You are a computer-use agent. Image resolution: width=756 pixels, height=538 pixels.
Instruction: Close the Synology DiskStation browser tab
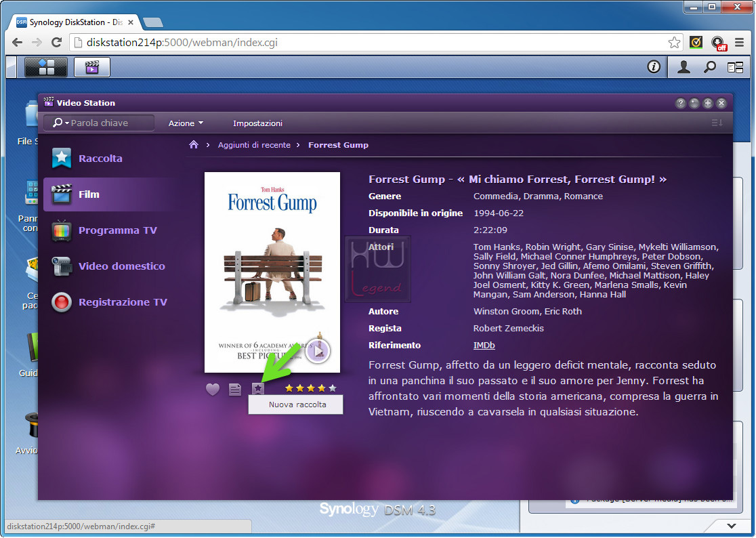tap(131, 22)
